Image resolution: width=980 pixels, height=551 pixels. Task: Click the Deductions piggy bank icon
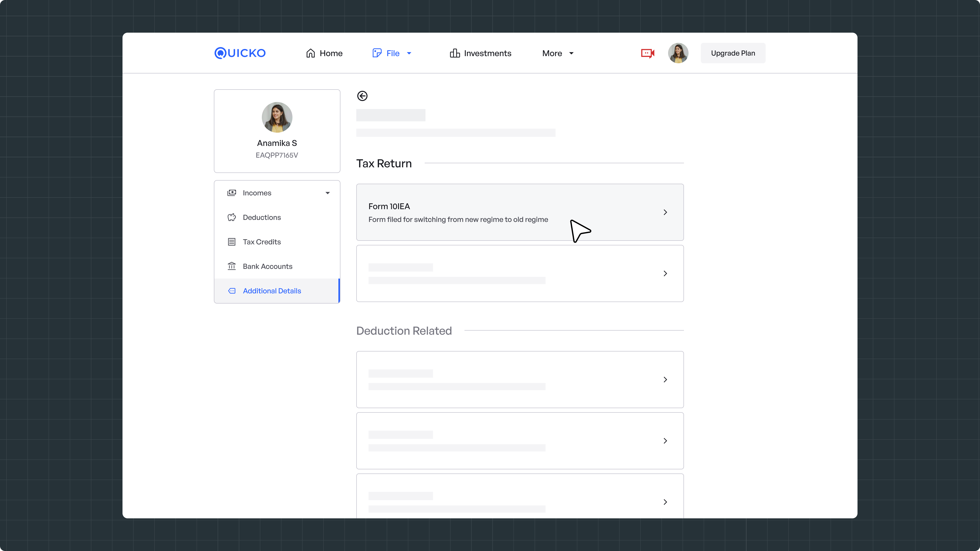(x=232, y=218)
